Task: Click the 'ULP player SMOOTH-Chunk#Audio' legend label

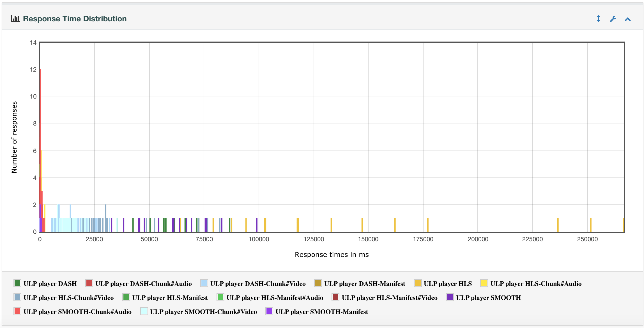Action: coord(77,312)
